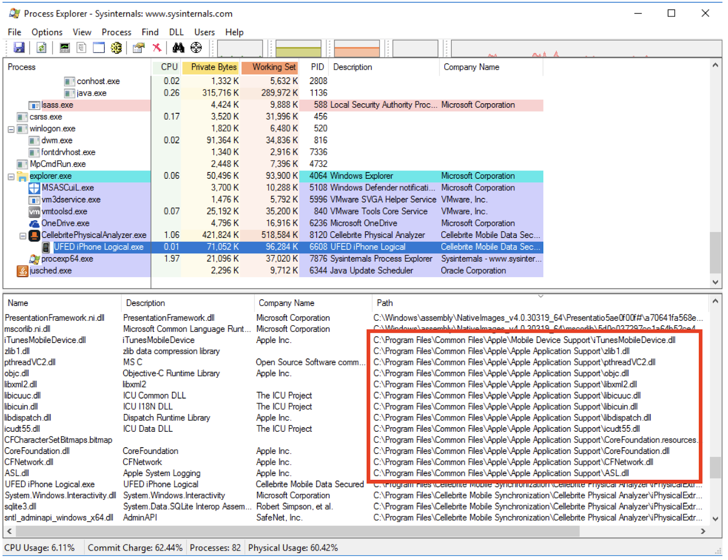Click the Refresh Now toolbar icon
Screen dimensions: 728x560
pos(41,48)
